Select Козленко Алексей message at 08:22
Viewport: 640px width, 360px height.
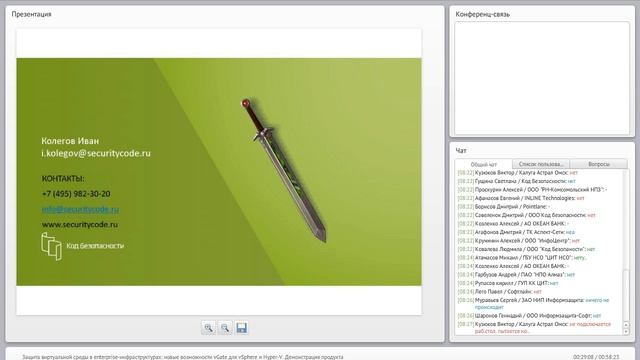coord(513,224)
